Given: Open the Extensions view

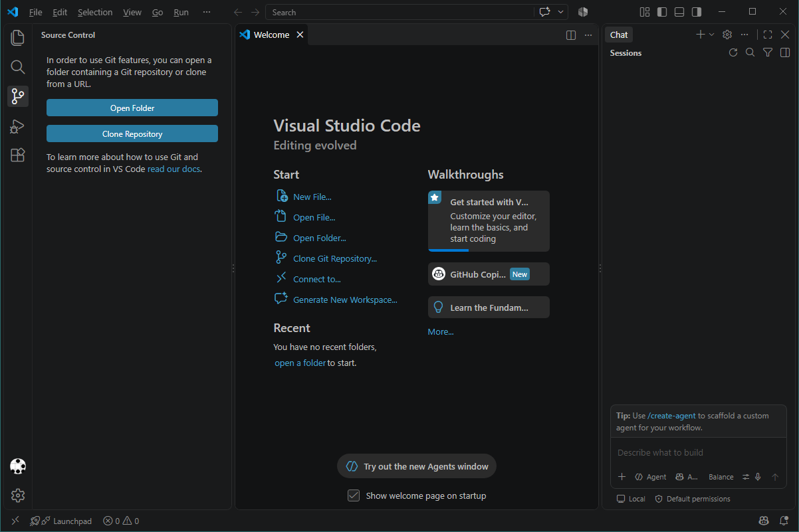Looking at the screenshot, I should tap(18, 155).
